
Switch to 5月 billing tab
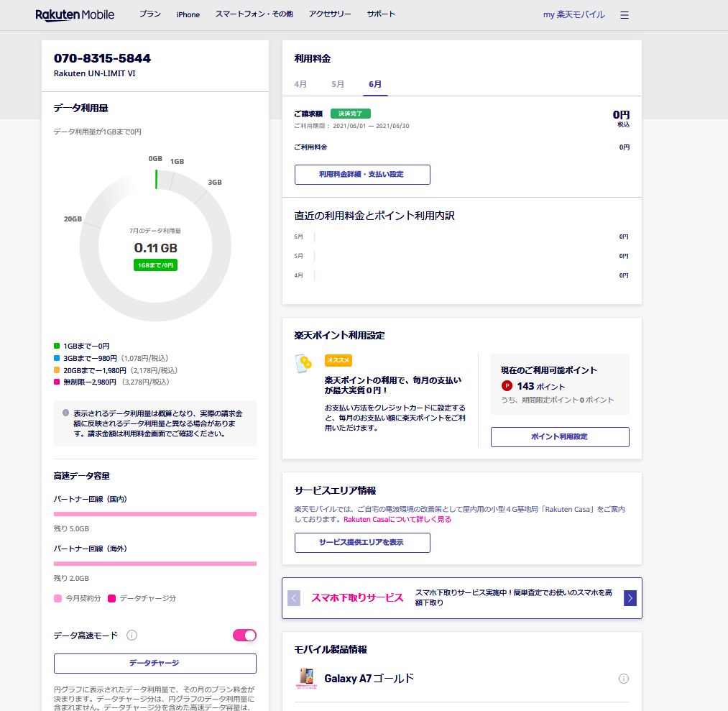(338, 84)
